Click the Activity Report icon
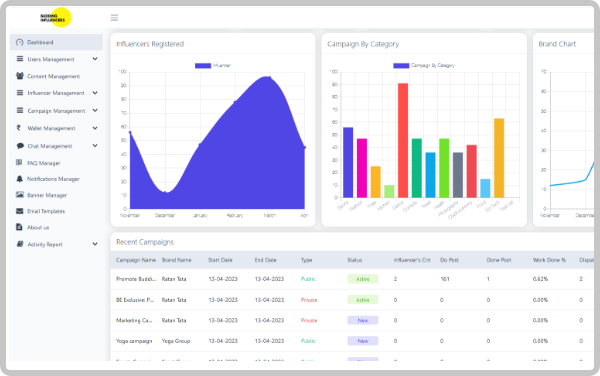Screen dimensions: 600x376 point(20,244)
